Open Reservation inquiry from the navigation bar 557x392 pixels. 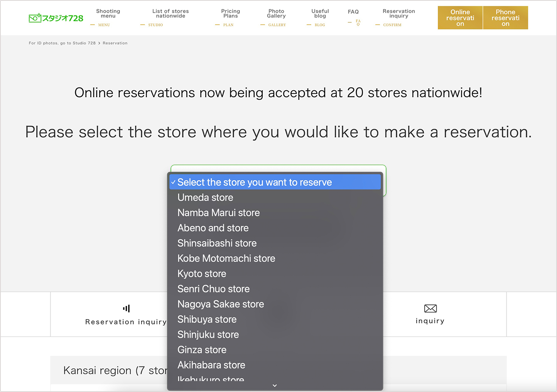pyautogui.click(x=398, y=14)
